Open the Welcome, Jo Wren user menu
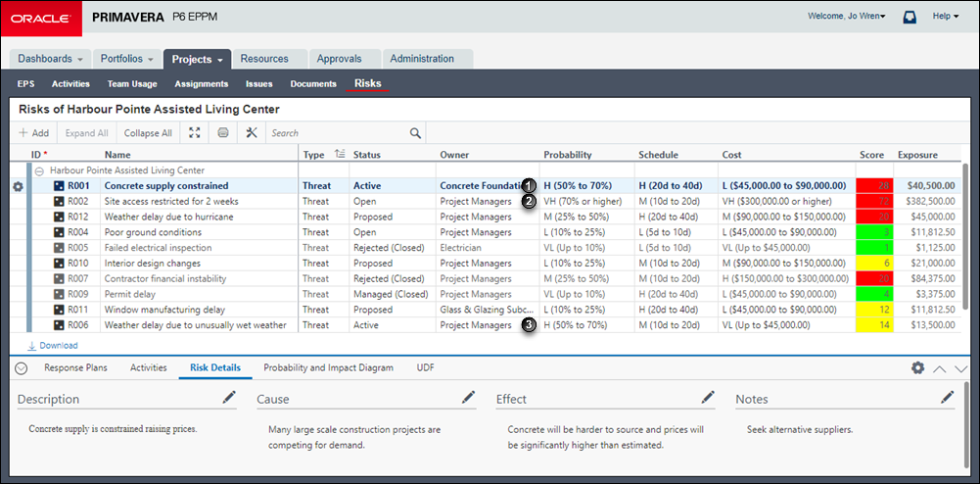This screenshot has width=980, height=484. pos(847,17)
